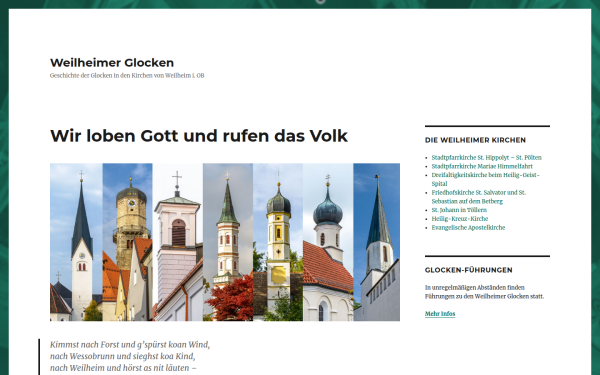Click text In unregelmäßigen Abständen finden Führungen
This screenshot has width=600, height=375.
pyautogui.click(x=484, y=292)
